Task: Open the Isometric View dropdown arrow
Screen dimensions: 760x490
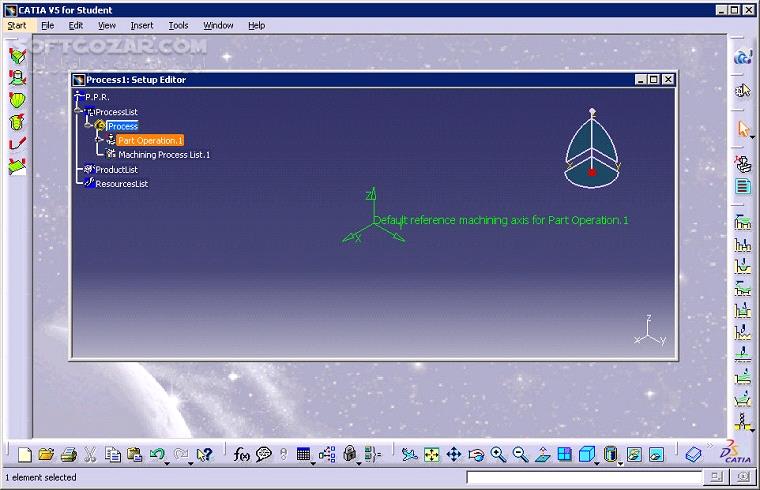Action: coord(597,464)
